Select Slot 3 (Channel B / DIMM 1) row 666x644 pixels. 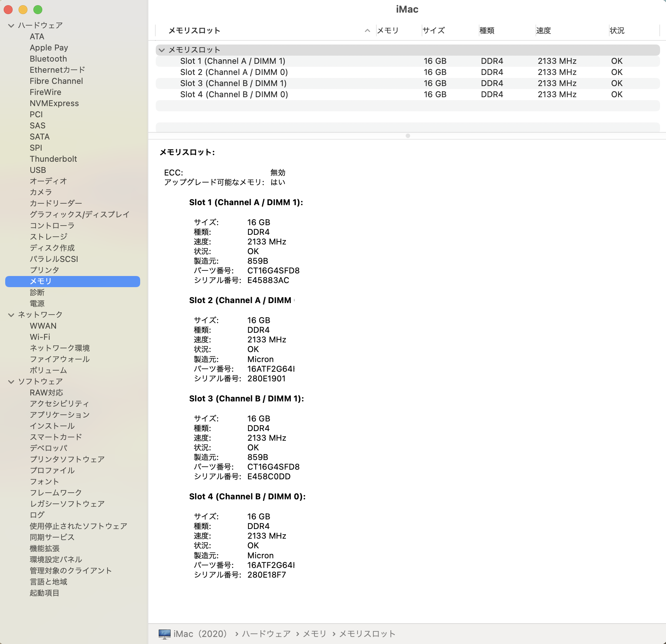point(408,83)
